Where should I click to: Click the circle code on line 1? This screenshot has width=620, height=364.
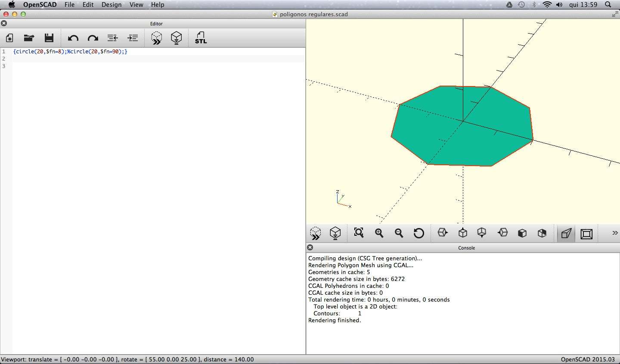(70, 51)
